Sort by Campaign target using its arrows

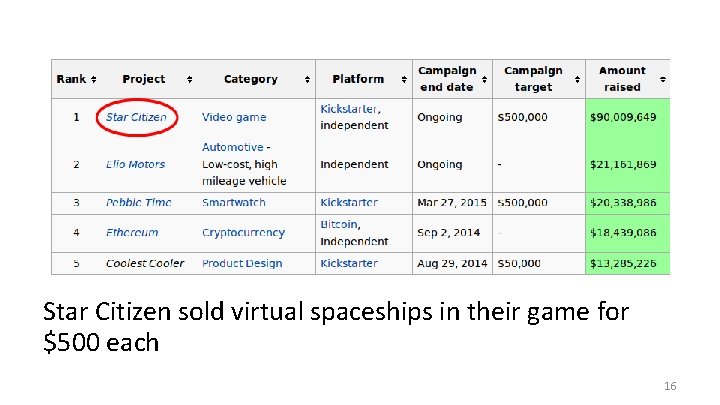(x=577, y=79)
